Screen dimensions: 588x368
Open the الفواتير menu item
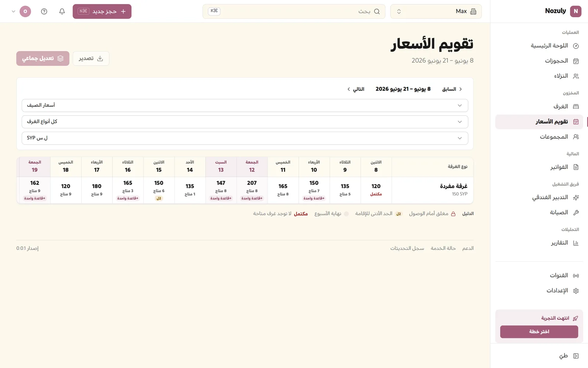(x=539, y=167)
